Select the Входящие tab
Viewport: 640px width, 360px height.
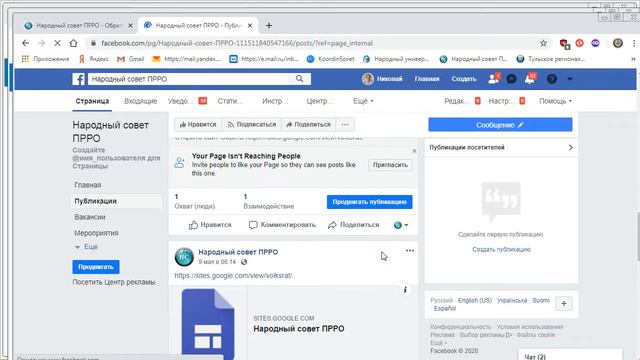click(140, 101)
